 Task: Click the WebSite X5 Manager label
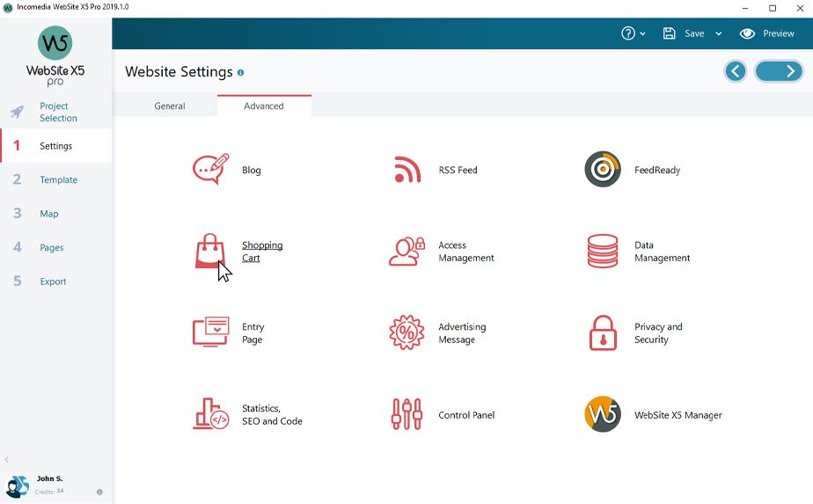[x=678, y=415]
